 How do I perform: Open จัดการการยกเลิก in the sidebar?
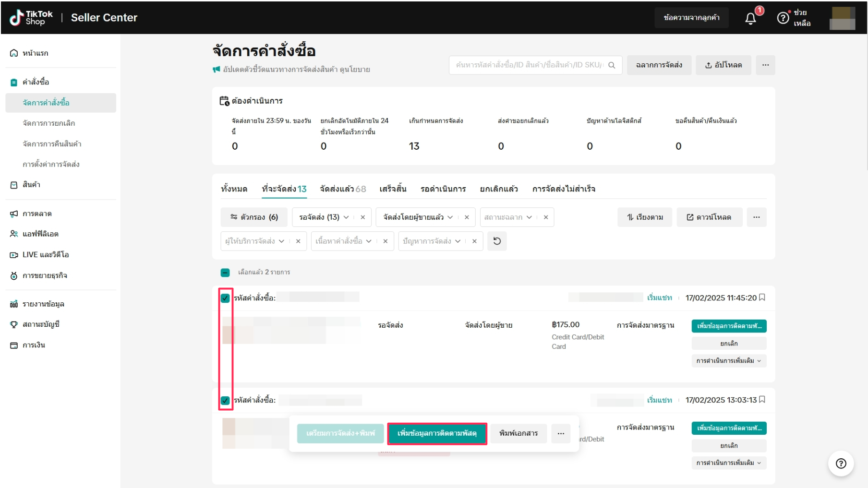tap(49, 123)
